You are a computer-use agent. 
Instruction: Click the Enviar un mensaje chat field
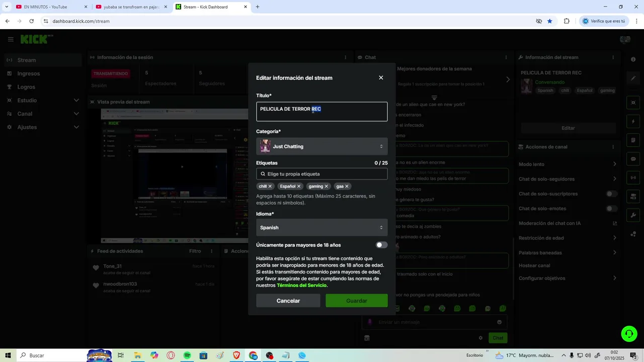tap(434, 322)
